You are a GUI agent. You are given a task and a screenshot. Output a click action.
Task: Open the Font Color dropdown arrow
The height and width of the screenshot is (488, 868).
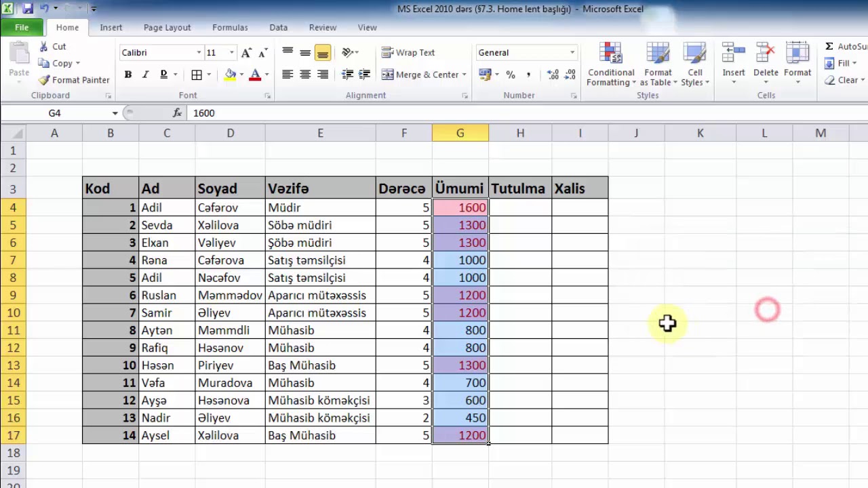click(267, 75)
